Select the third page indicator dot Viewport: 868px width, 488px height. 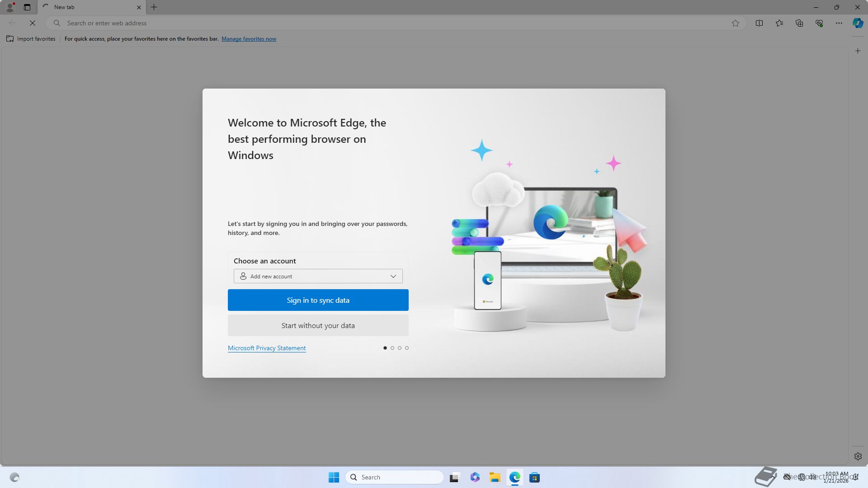click(x=400, y=348)
